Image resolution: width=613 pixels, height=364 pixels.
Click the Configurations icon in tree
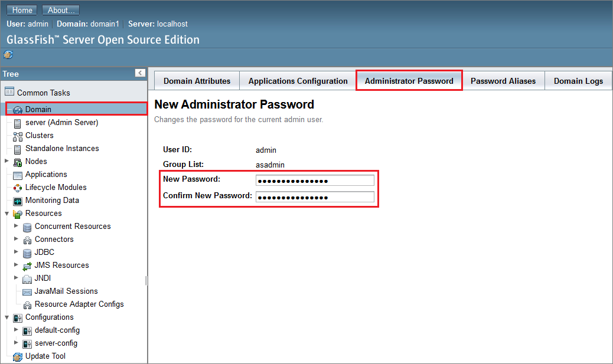point(18,318)
